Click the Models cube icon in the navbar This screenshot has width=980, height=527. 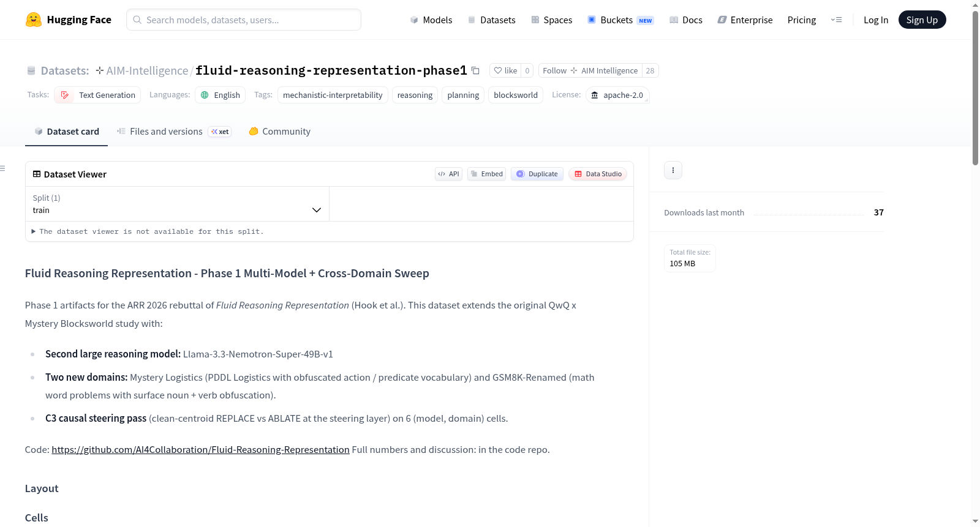click(414, 20)
